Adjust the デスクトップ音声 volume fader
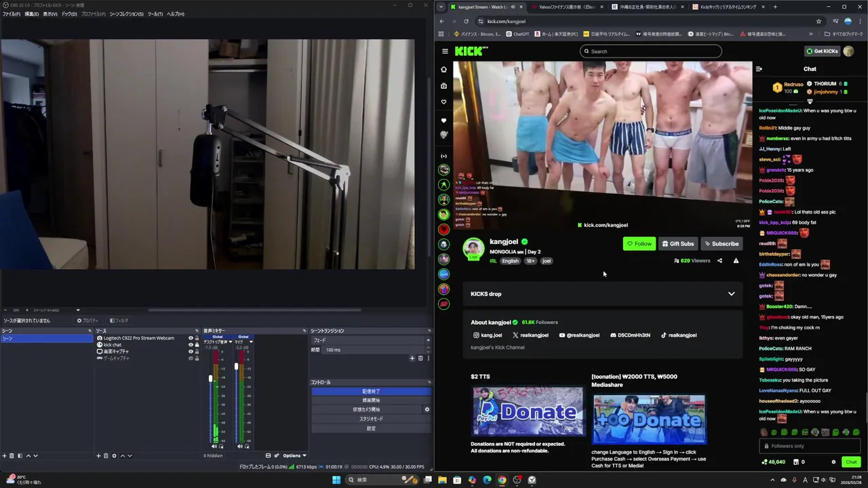 pos(210,378)
